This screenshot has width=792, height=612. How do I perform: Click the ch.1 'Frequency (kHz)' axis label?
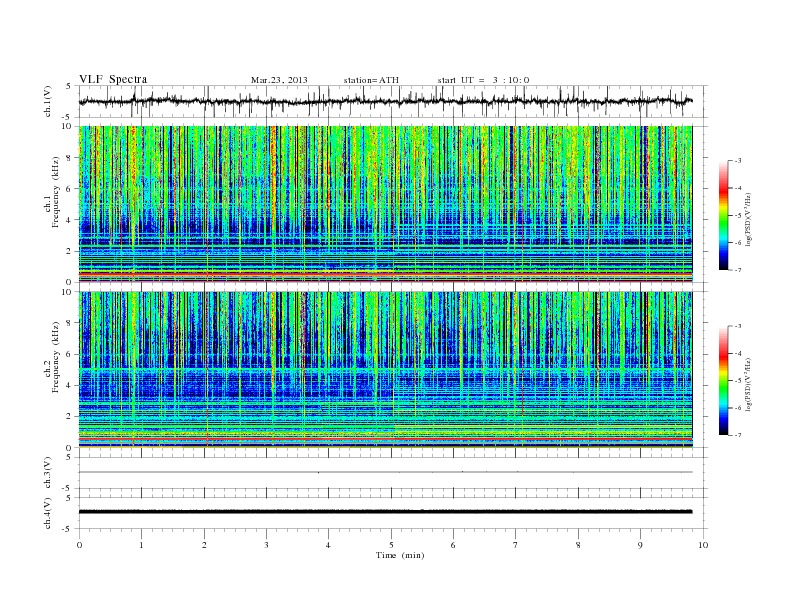click(x=56, y=192)
